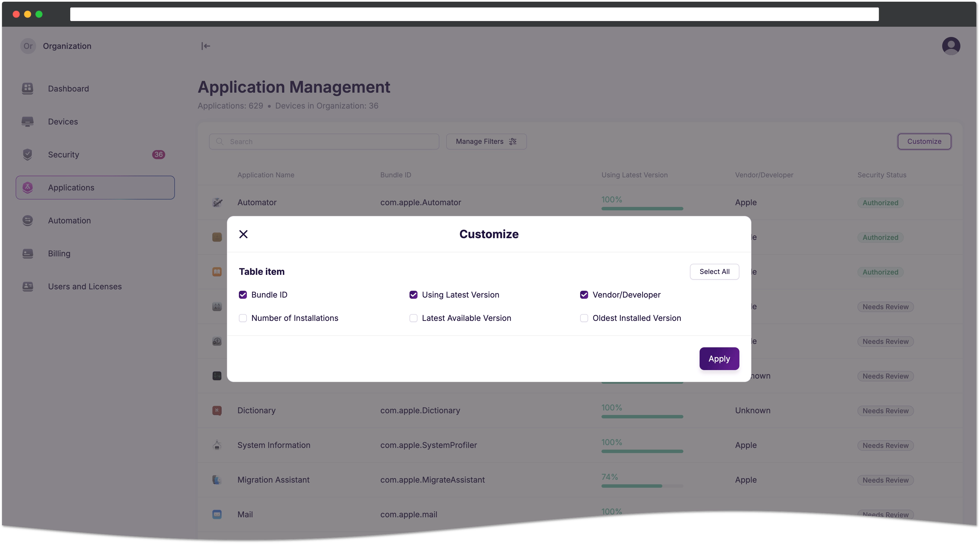Click the Search input field
The width and height of the screenshot is (980, 544).
(x=324, y=142)
